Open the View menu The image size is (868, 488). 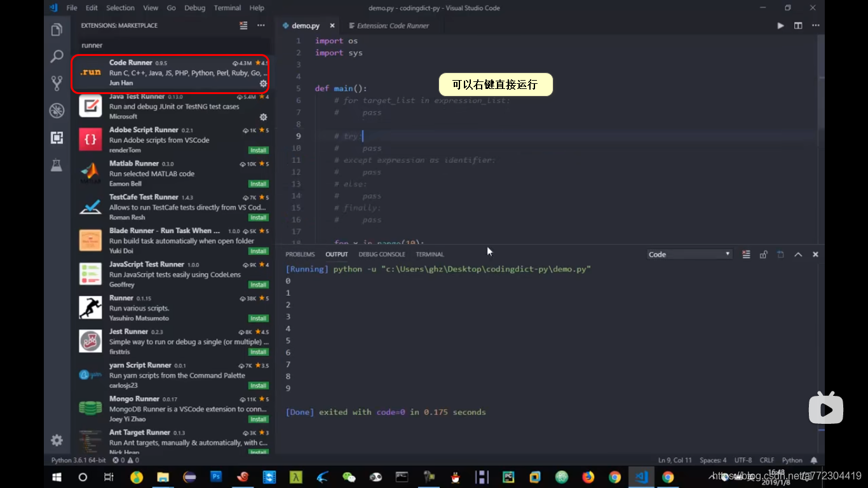point(151,8)
